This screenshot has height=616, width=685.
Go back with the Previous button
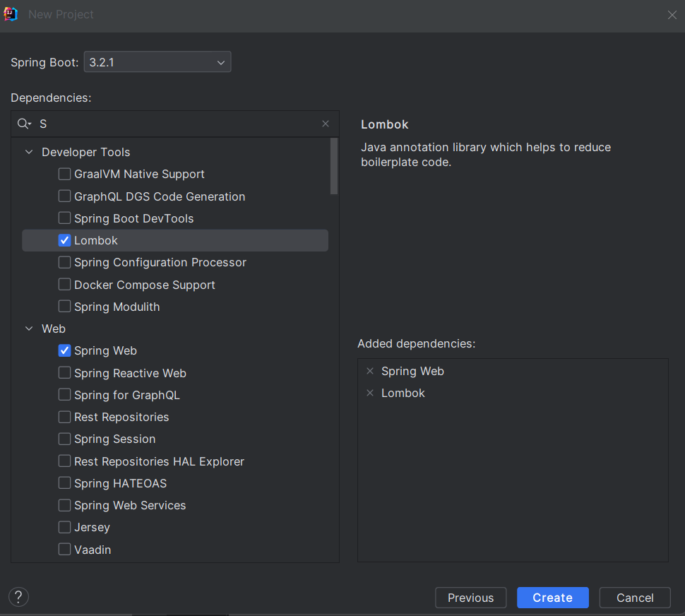(x=470, y=597)
